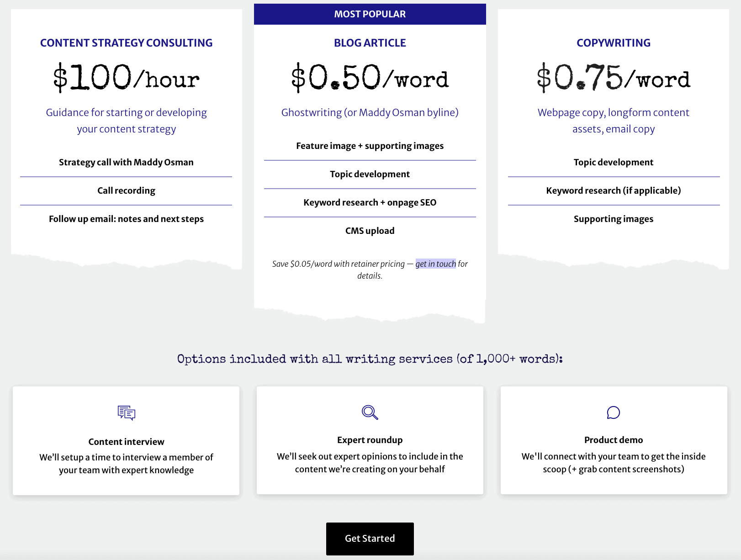Select the Keyword research + onpage SEO row
Screen dimensions: 741x560
click(x=370, y=202)
